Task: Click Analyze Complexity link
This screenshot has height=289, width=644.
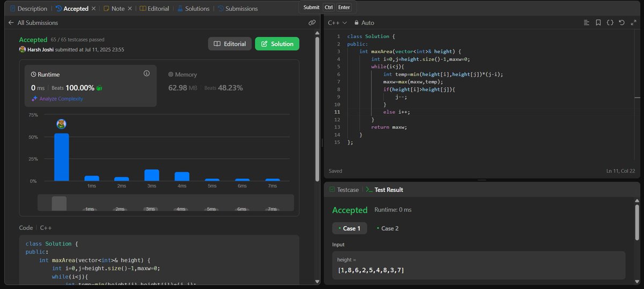Action: click(x=57, y=99)
